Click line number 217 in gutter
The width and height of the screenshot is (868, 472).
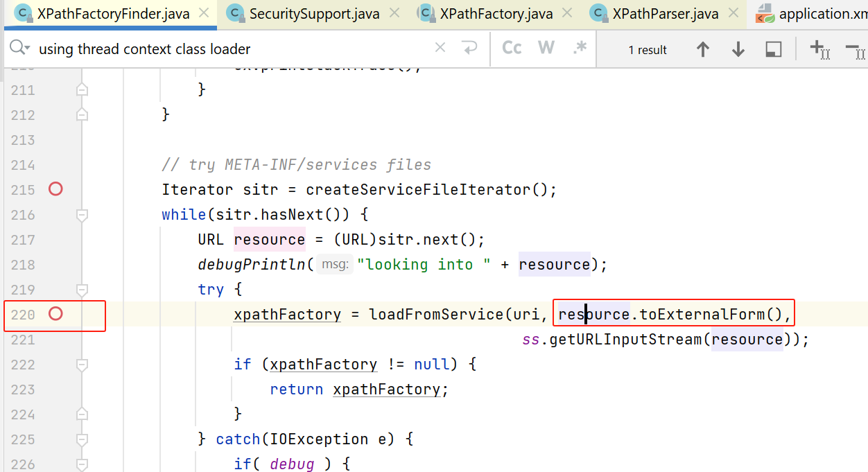coord(23,240)
